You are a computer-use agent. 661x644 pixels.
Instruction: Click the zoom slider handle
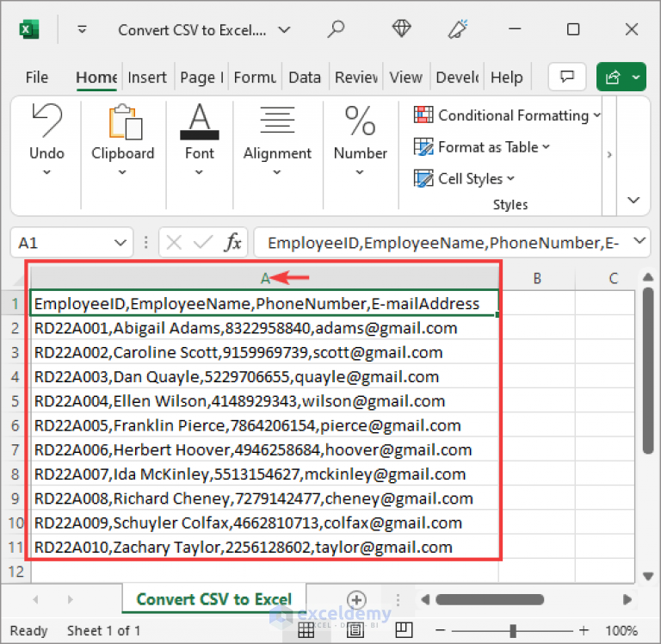point(513,630)
